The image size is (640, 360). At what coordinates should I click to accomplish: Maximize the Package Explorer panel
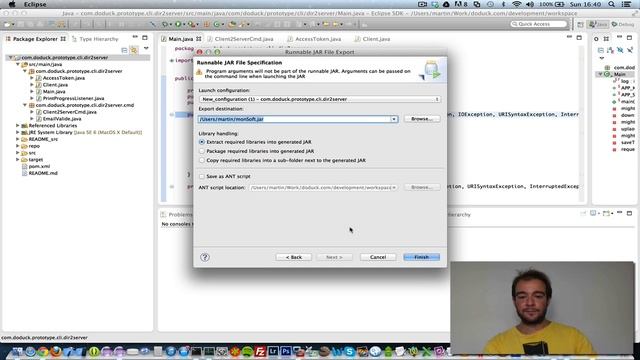point(145,38)
